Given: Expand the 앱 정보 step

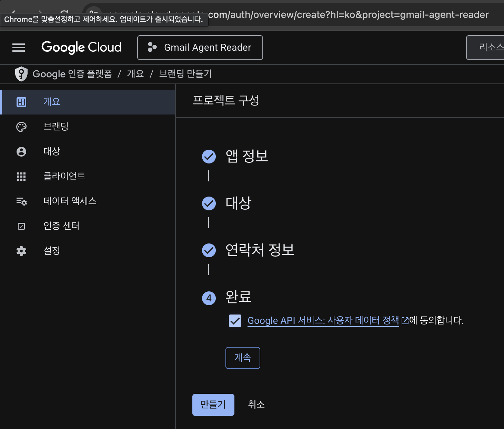Looking at the screenshot, I should [247, 156].
